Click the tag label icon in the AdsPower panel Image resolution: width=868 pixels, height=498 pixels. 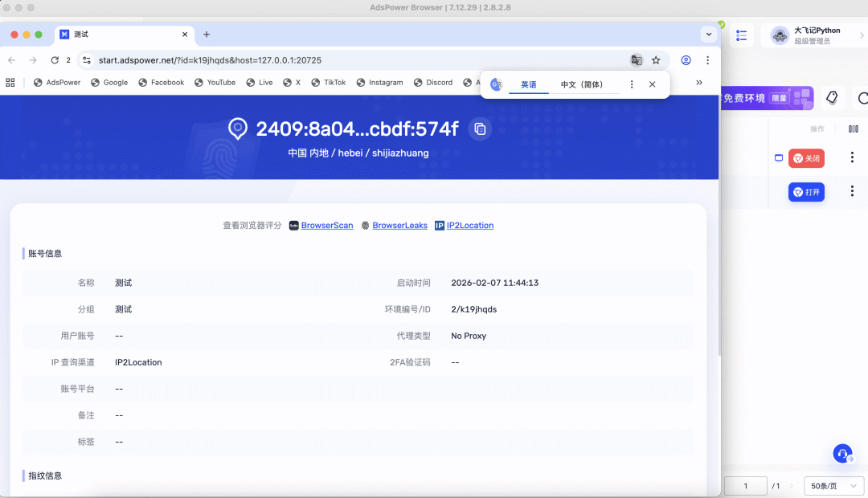tap(833, 97)
